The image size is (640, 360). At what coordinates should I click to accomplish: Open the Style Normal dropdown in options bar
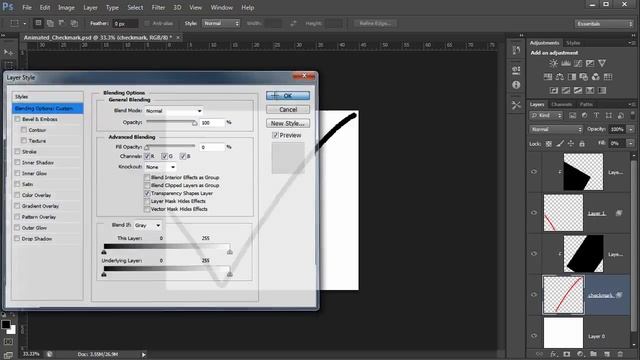click(221, 23)
